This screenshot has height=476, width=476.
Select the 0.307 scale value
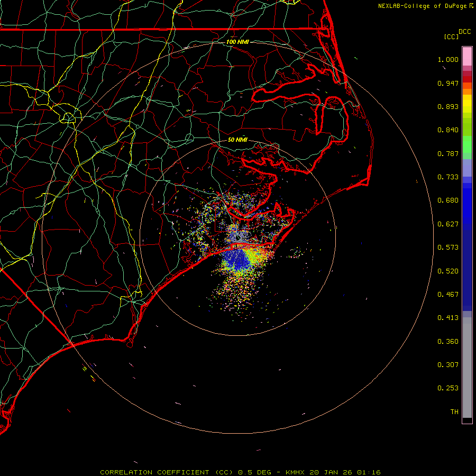click(x=448, y=365)
